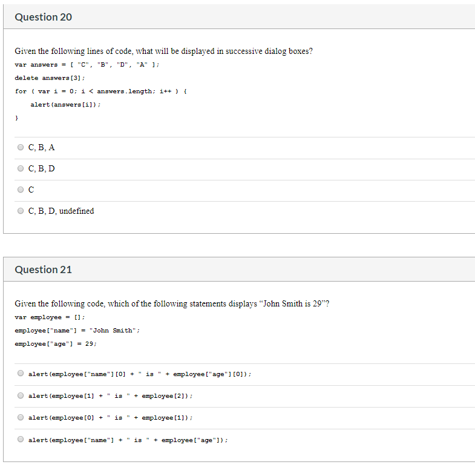This screenshot has width=475, height=476.
Task: Select radio for alert with employee["name"][0]
Action: point(21,373)
